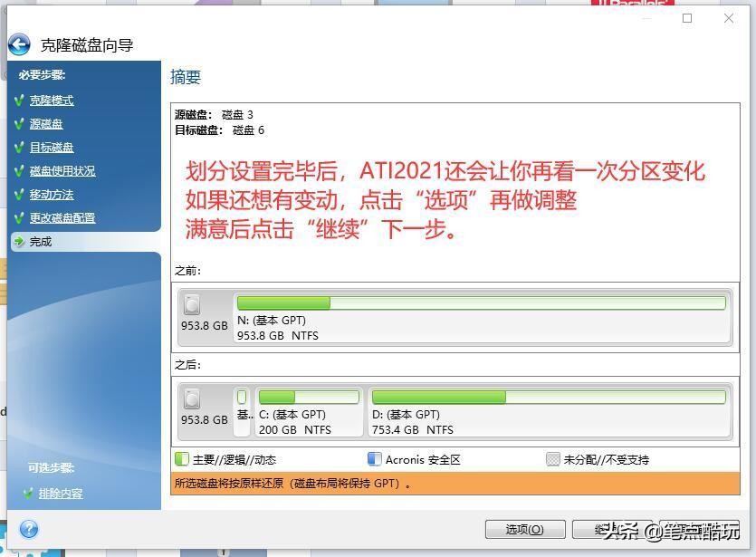Viewport: 756px width, 557px height.
Task: Click the back arrow at top left
Action: 18,44
